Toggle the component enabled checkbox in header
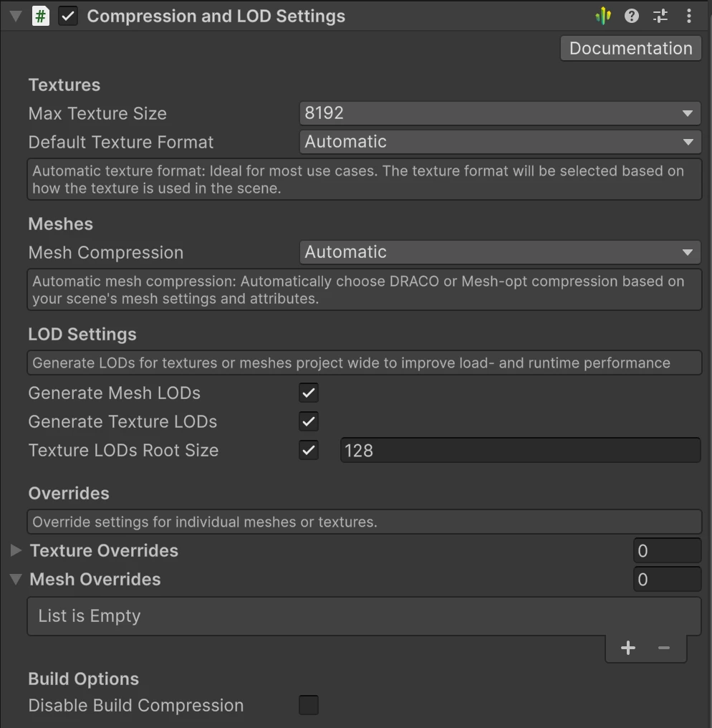712x728 pixels. (68, 15)
